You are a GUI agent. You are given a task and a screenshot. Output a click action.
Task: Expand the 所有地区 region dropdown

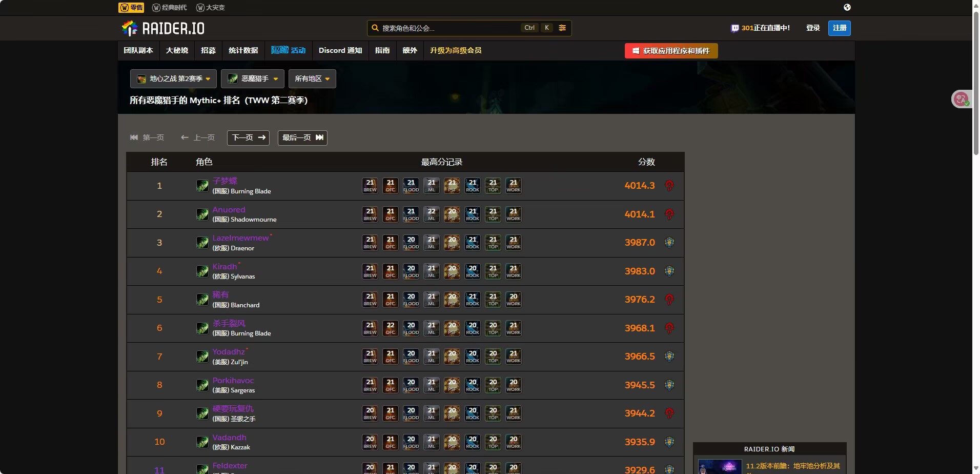coord(312,78)
